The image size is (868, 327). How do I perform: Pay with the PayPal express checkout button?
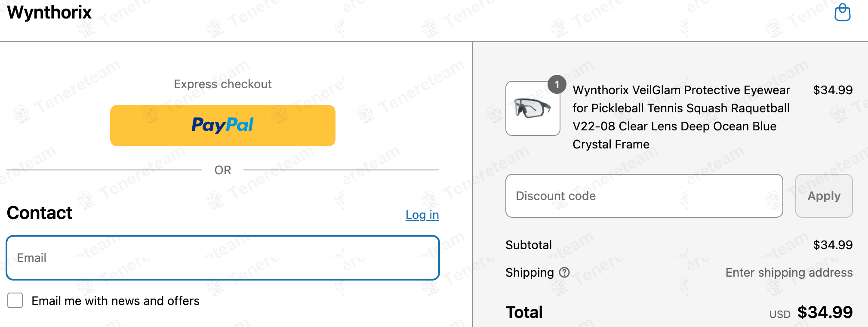[223, 126]
